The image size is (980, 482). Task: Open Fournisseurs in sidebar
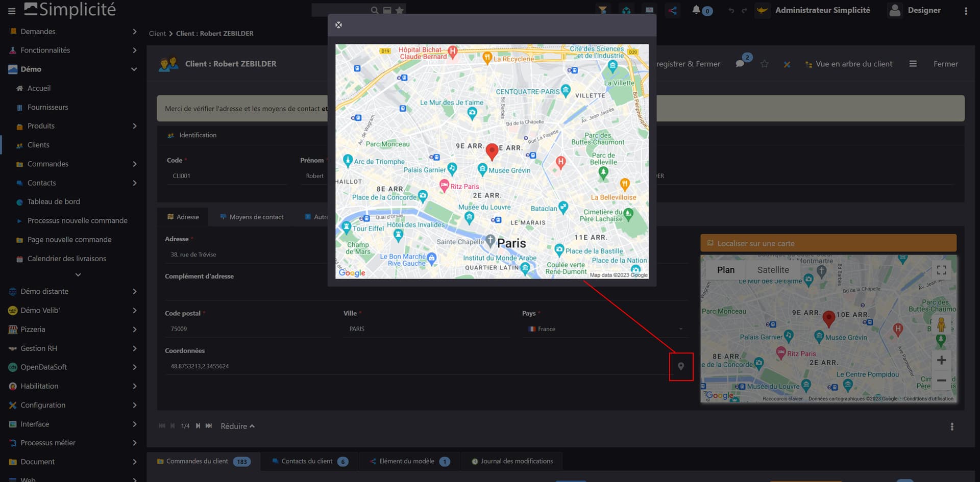pyautogui.click(x=47, y=107)
